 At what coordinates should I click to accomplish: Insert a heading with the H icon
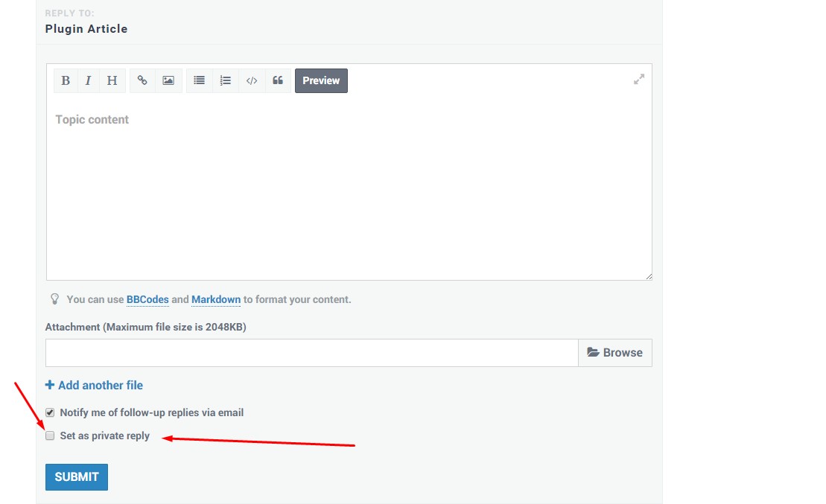click(112, 80)
